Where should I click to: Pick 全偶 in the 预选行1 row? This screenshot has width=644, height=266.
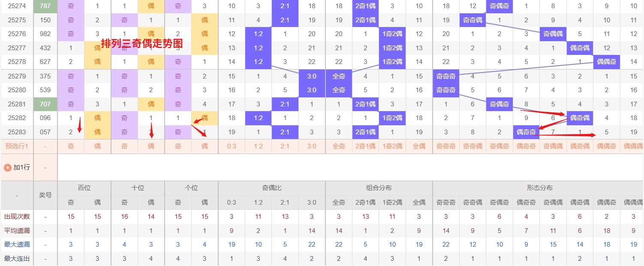point(419,146)
